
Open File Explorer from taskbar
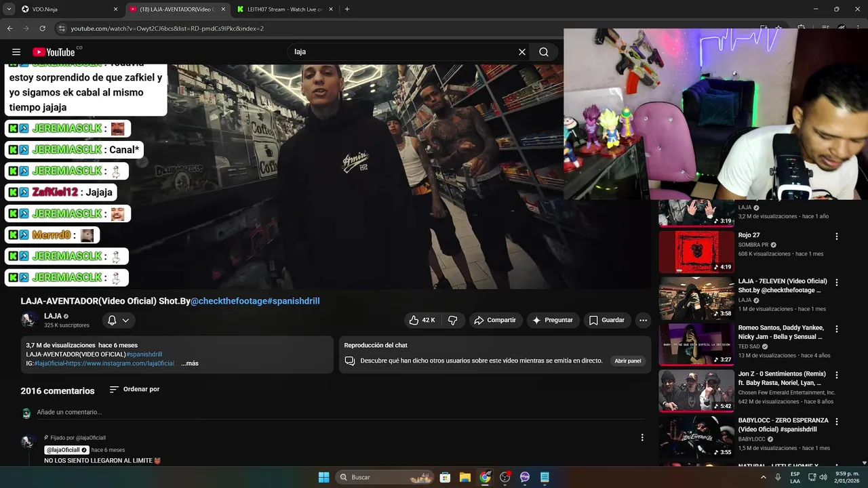[x=465, y=477]
